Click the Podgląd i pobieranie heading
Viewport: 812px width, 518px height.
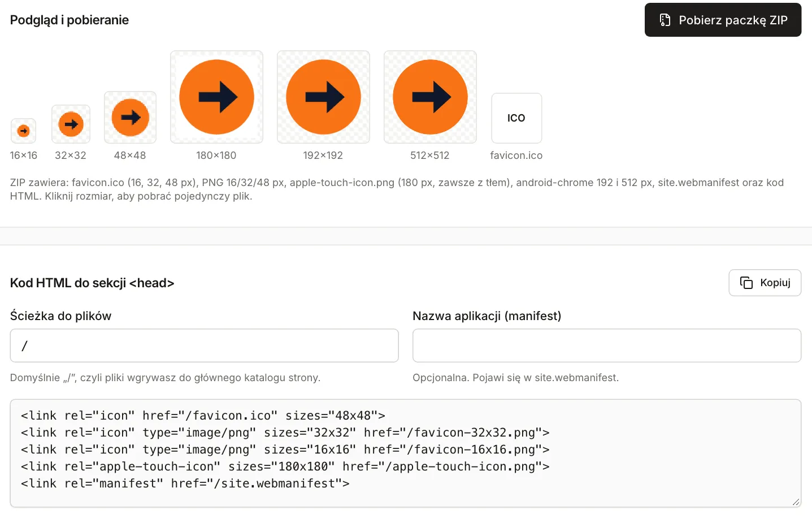[x=70, y=20]
